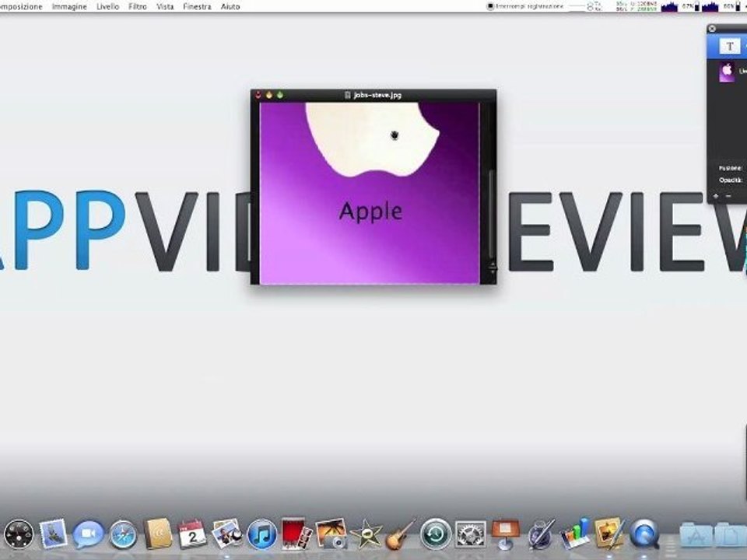Screen dimensions: 747x560
Task: Launch iChat from the Dock
Action: point(88,534)
